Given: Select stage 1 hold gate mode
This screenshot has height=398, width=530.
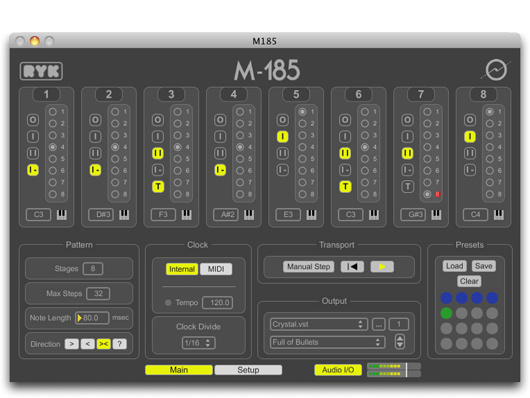Looking at the screenshot, I should click(x=33, y=170).
